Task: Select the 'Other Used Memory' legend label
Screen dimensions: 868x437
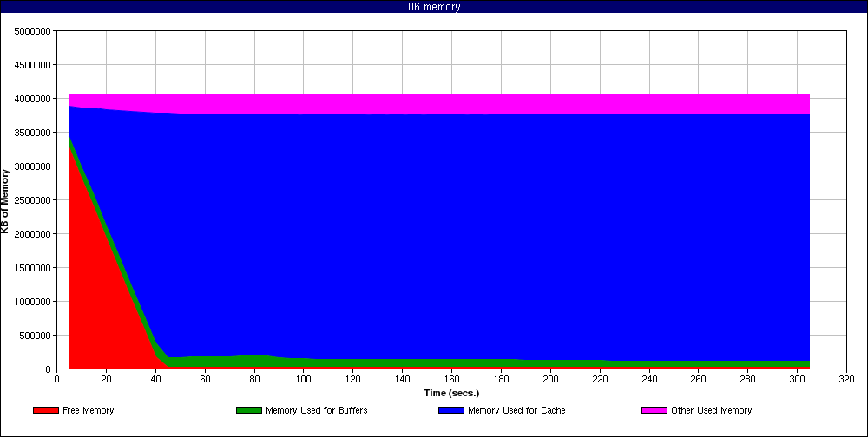Action: pyautogui.click(x=712, y=410)
